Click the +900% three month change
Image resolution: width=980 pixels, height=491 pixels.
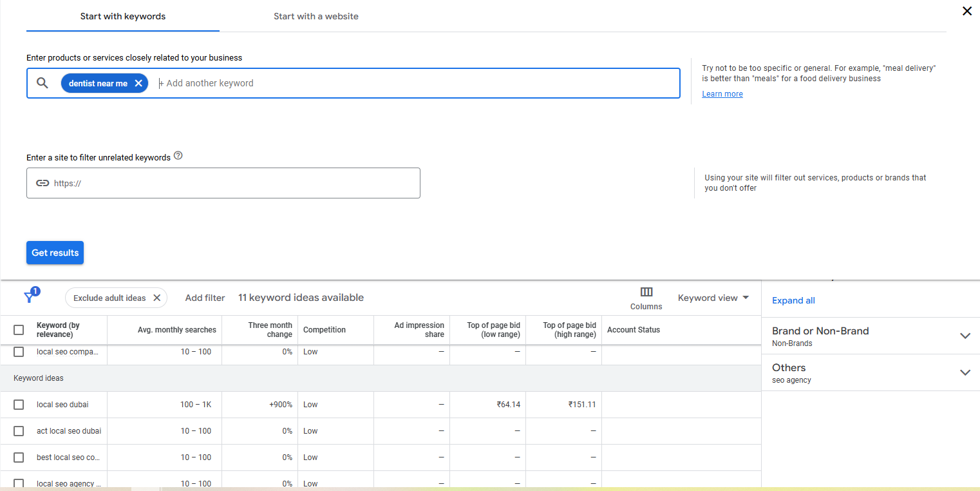[281, 405]
